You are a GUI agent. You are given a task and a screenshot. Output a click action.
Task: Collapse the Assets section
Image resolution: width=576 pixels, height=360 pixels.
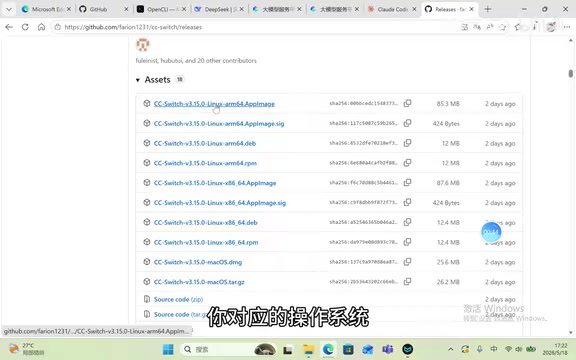click(138, 80)
